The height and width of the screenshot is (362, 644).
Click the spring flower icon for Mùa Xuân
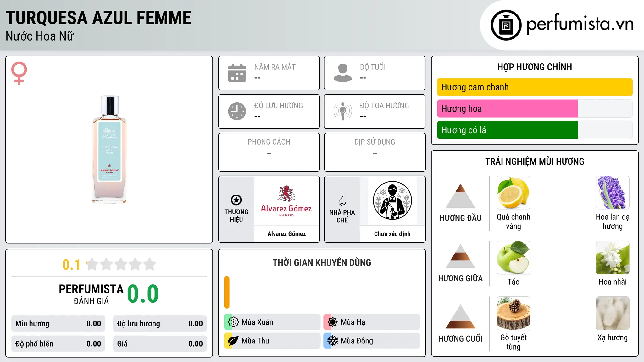click(x=233, y=322)
